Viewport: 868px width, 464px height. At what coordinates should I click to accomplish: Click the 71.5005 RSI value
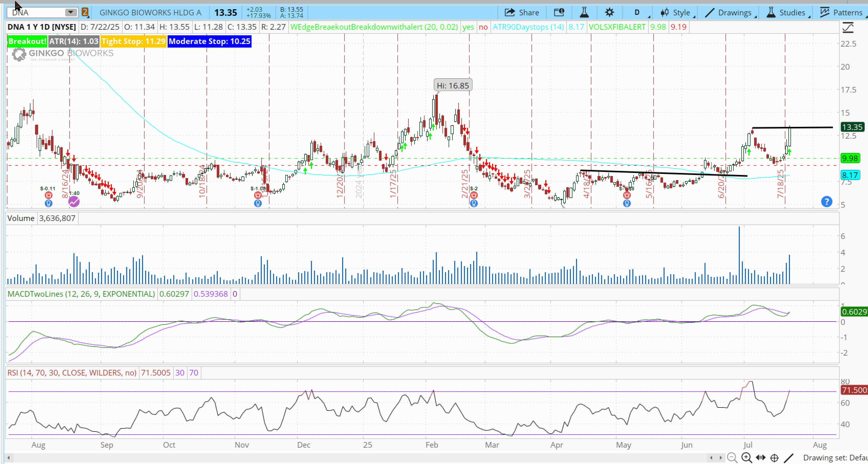click(156, 373)
